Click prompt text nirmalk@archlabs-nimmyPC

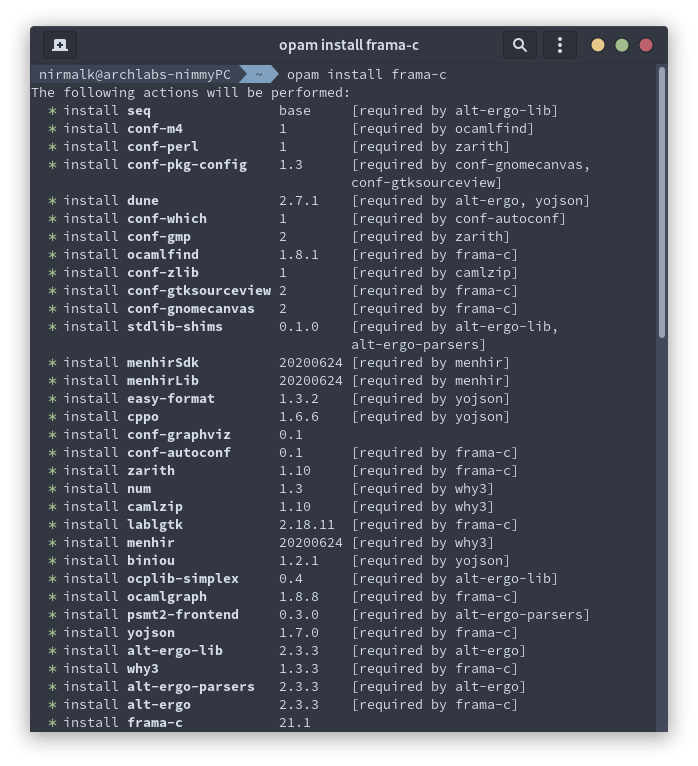(134, 75)
